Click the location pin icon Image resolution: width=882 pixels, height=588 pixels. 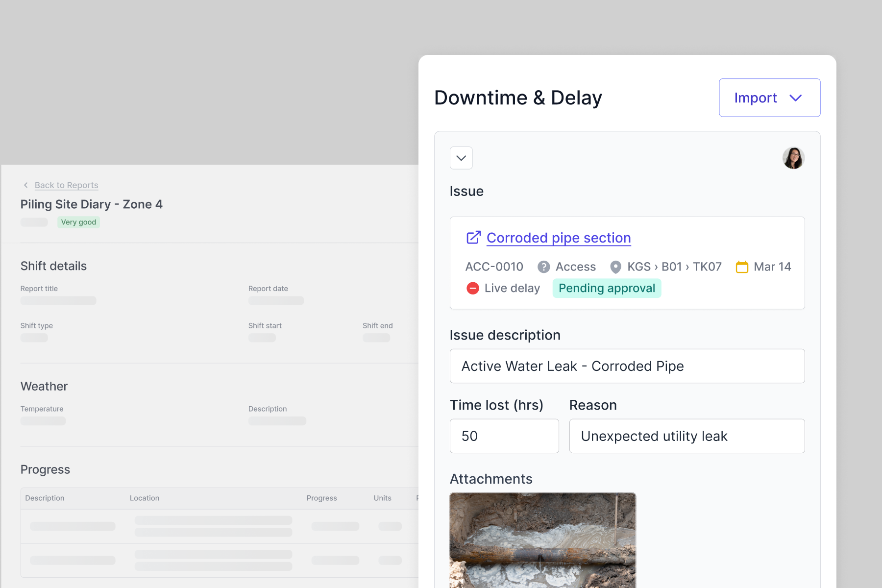point(615,267)
